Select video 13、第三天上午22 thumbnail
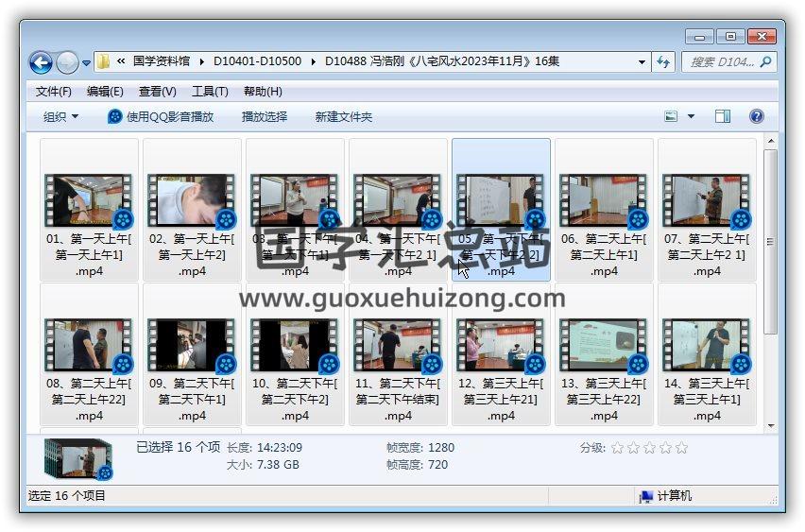 (604, 345)
